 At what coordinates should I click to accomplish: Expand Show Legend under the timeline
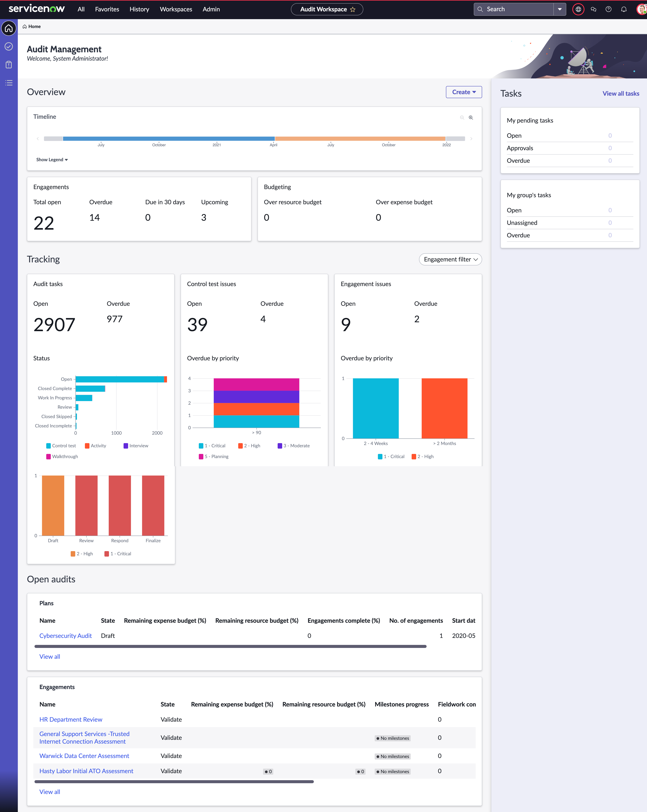click(52, 160)
